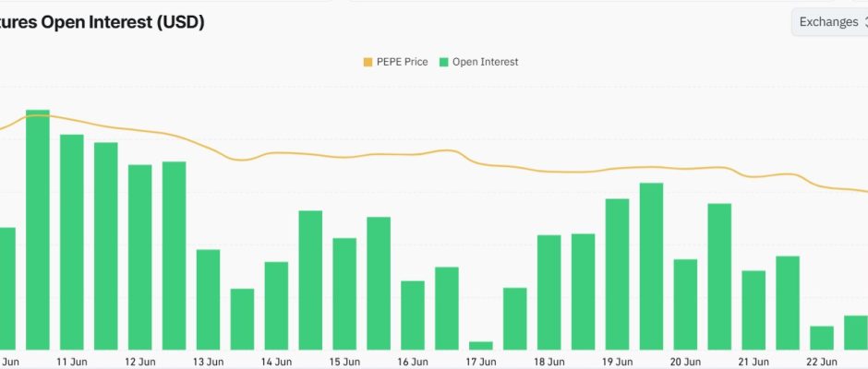The width and height of the screenshot is (868, 369).
Task: Toggle the Open Interest series legend label
Action: tap(485, 62)
